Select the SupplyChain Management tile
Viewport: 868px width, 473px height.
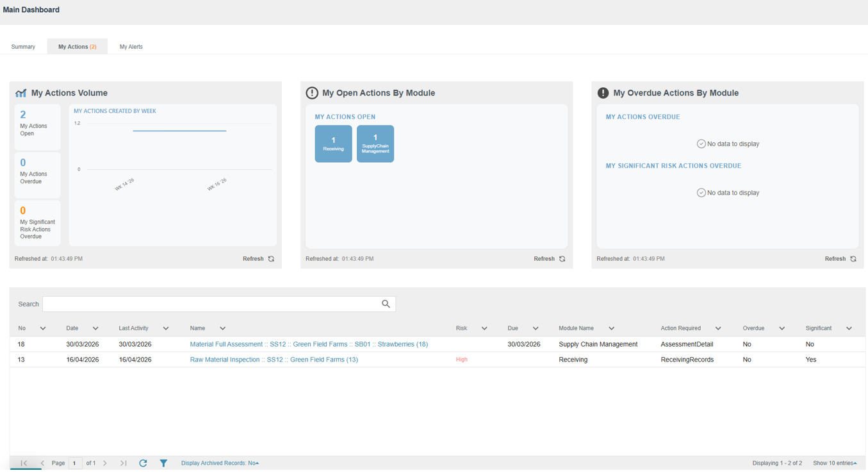point(375,144)
